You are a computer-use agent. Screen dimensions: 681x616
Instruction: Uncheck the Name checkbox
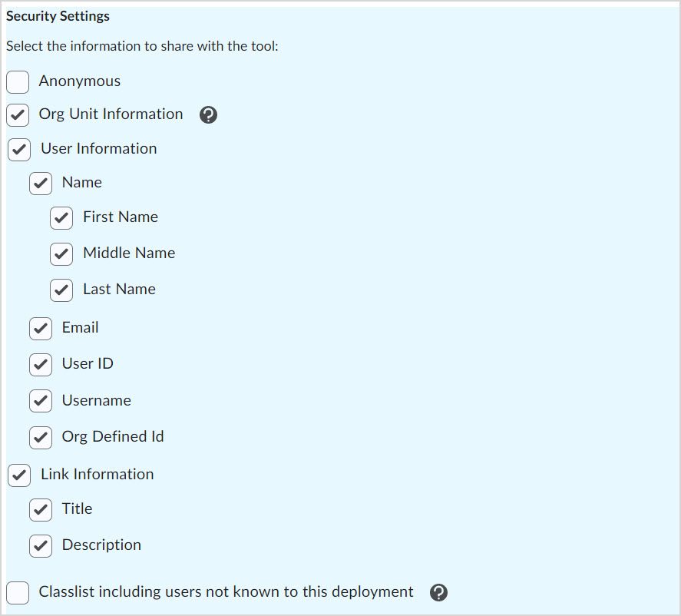click(x=41, y=183)
